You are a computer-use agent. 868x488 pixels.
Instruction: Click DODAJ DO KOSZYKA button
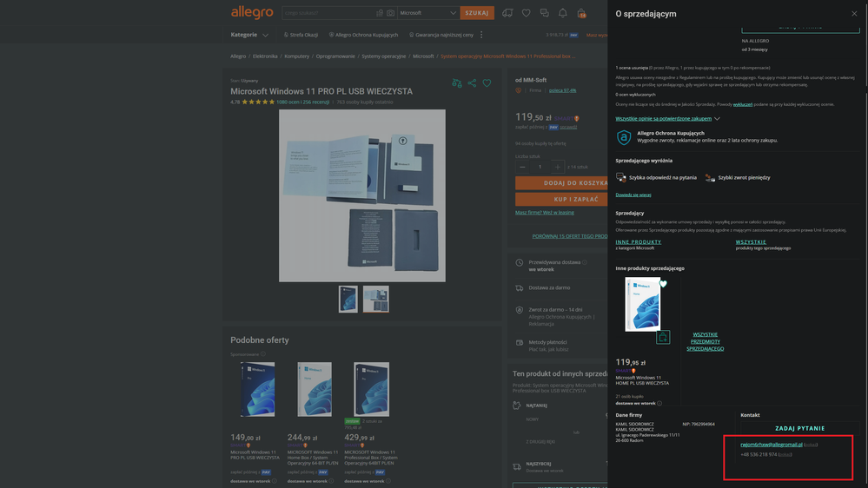561,183
